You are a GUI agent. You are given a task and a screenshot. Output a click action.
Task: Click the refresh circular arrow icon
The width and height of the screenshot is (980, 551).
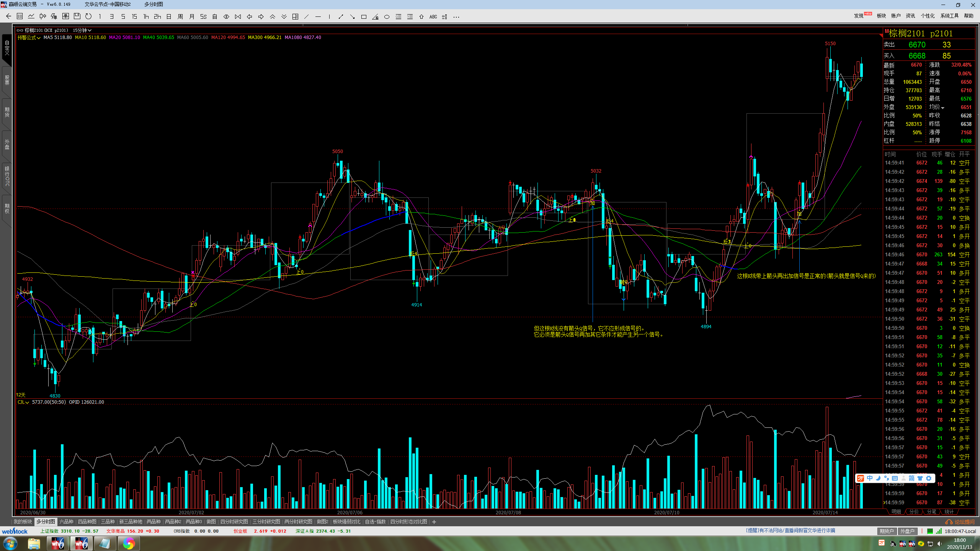tap(88, 16)
